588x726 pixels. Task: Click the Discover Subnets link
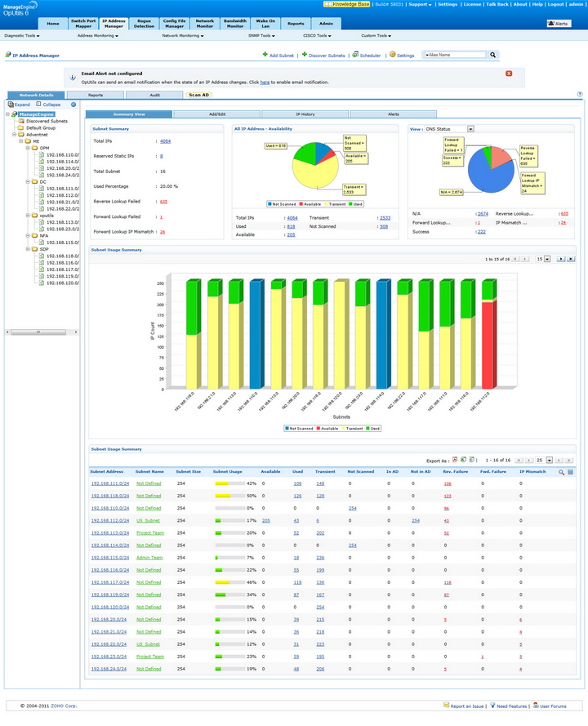327,56
